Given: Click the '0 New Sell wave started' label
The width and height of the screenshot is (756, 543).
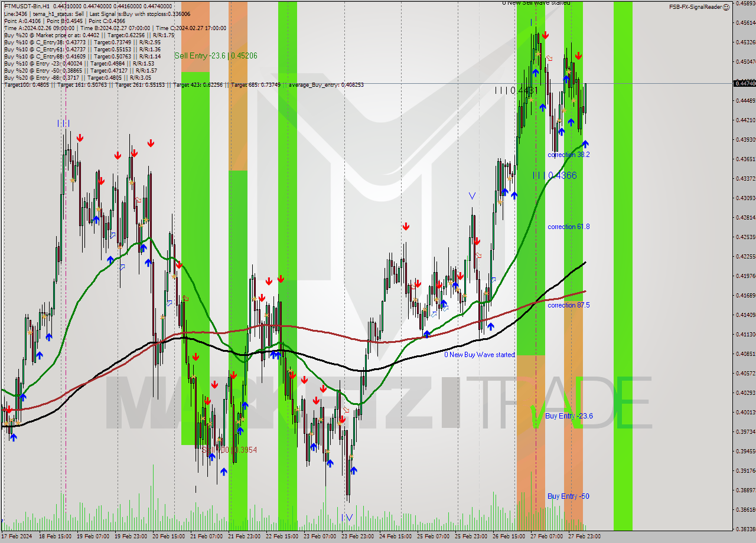Looking at the screenshot, I should pos(536,3).
